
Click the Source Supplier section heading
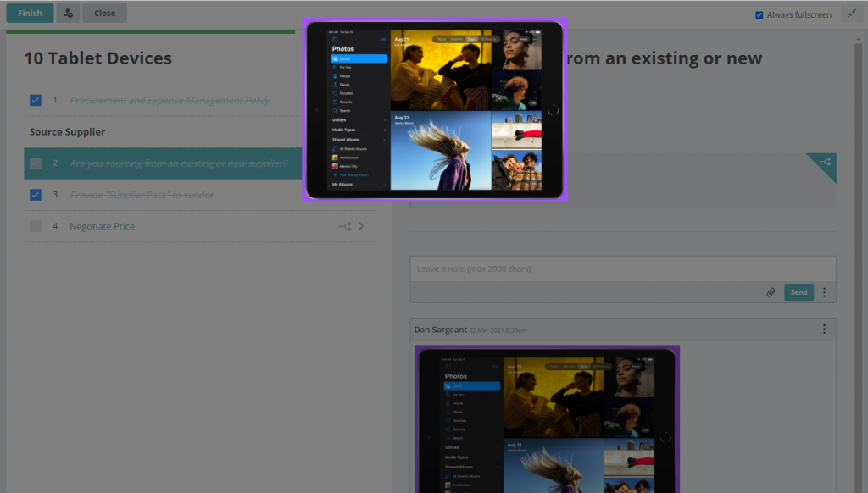point(68,131)
